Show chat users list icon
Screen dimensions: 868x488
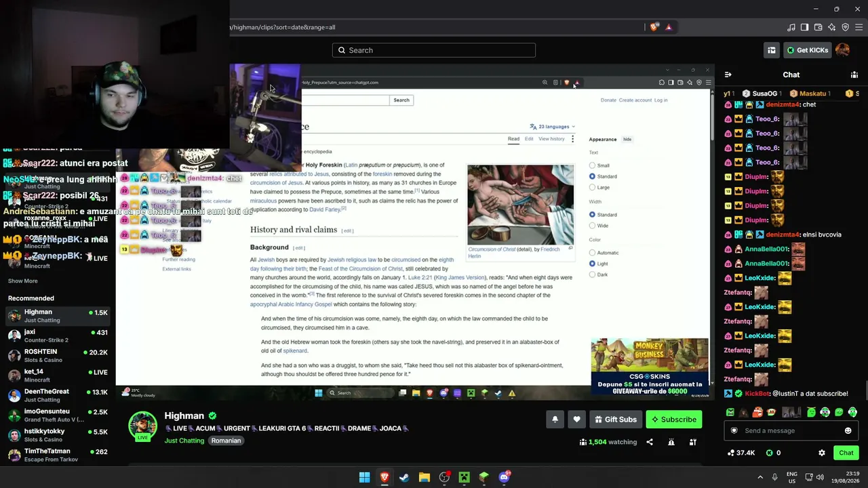tap(854, 75)
